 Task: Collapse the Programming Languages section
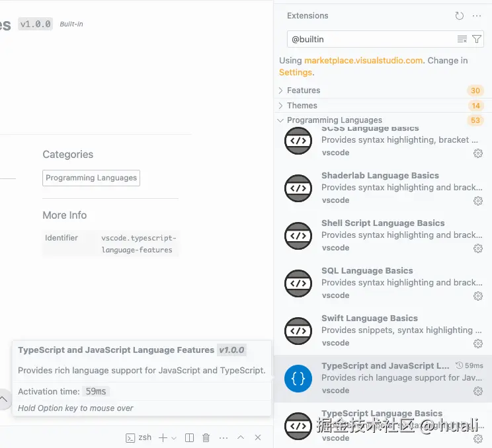(382, 120)
